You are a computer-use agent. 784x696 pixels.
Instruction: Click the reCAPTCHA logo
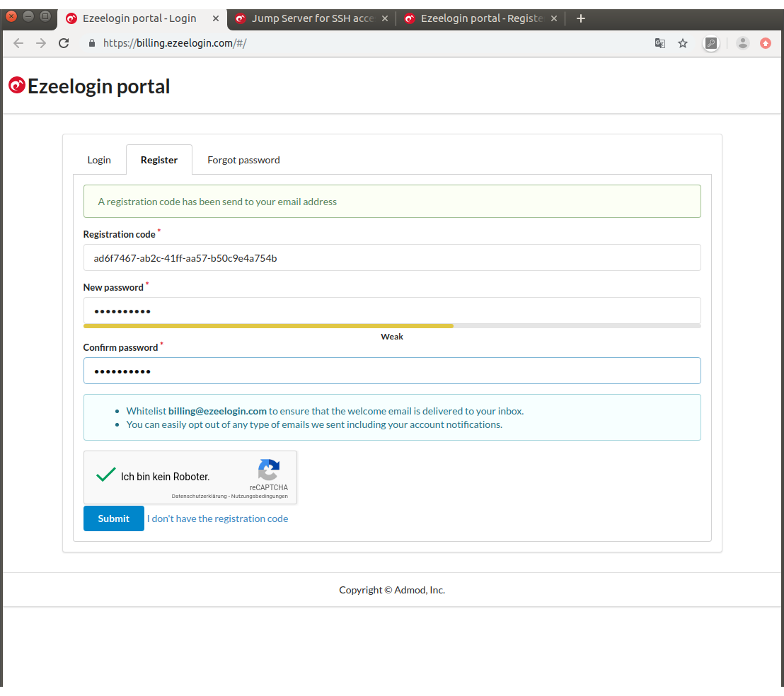tap(269, 470)
